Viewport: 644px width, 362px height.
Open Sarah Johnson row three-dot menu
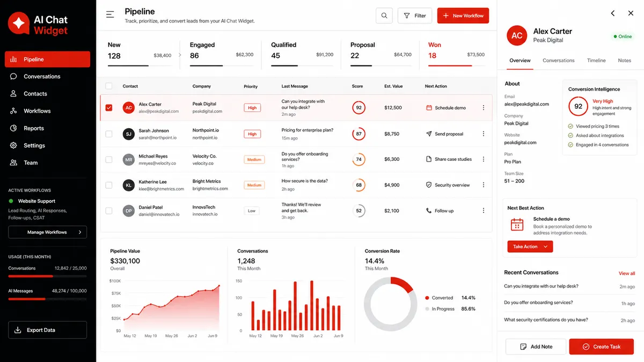484,134
